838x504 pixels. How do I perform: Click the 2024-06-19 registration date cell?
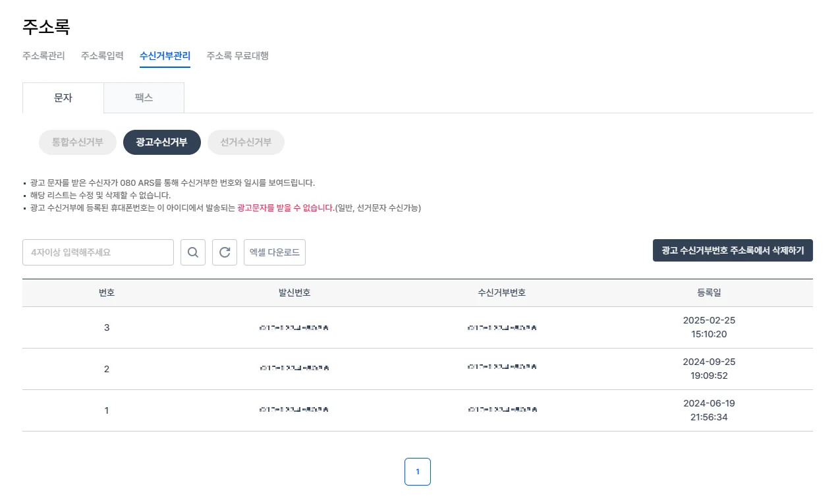709,410
